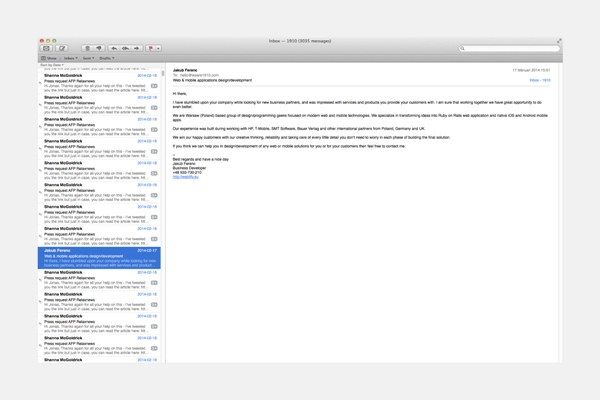
Task: Compose a new message
Action: (62, 48)
